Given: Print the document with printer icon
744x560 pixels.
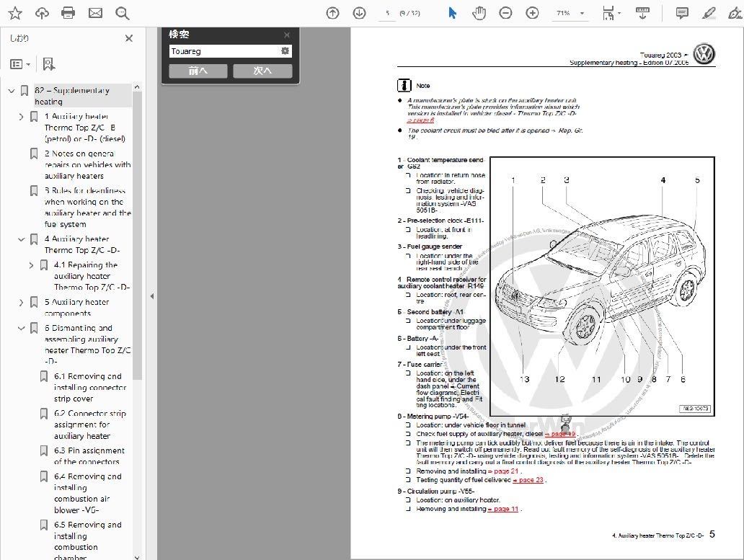Looking at the screenshot, I should coord(68,13).
